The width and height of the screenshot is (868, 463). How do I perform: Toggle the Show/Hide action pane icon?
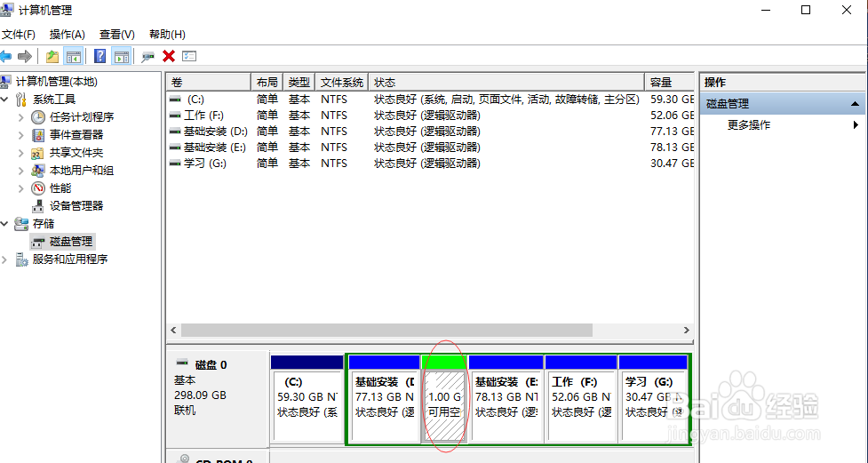point(121,56)
